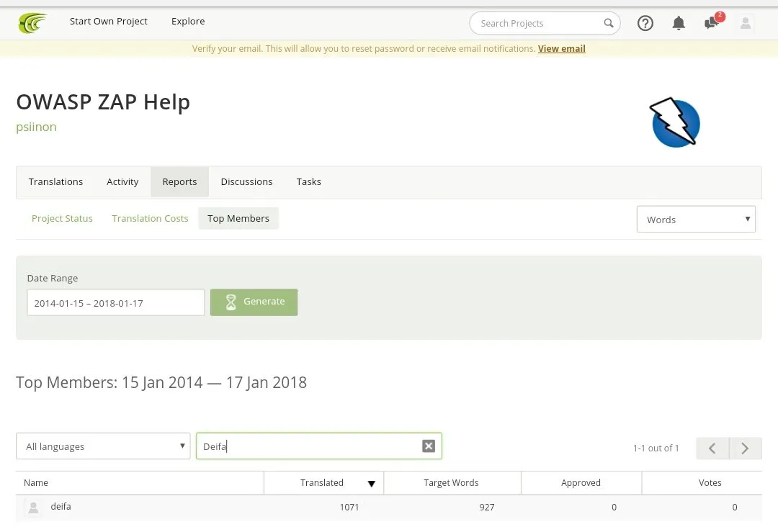Clear the Deifa search field
This screenshot has width=778, height=532.
(429, 446)
